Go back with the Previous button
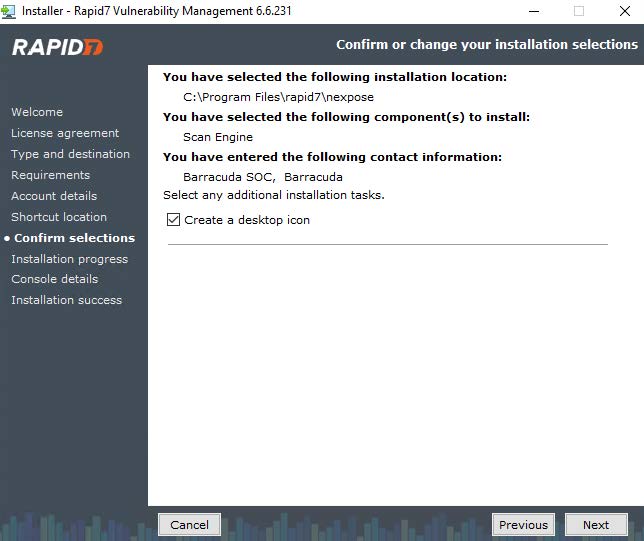 (523, 525)
